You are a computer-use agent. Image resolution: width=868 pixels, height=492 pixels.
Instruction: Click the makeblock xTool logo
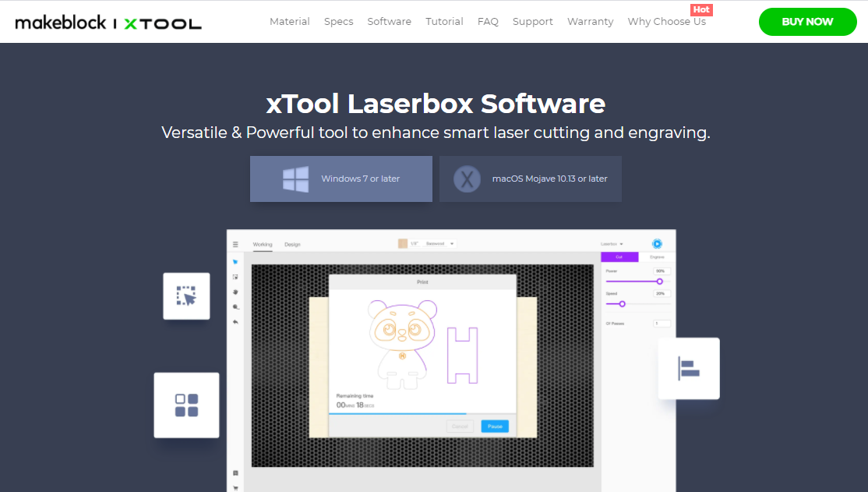[x=108, y=22]
